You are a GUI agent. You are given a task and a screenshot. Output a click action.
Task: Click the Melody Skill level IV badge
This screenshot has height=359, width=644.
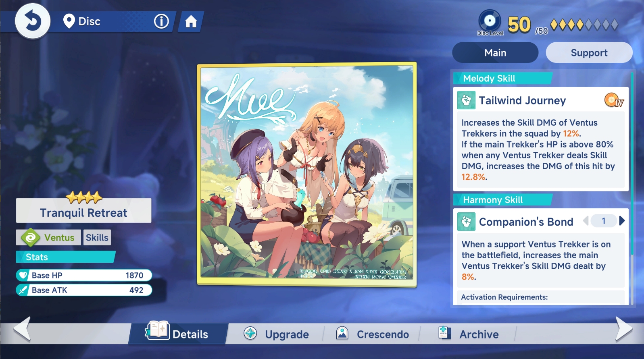click(614, 100)
